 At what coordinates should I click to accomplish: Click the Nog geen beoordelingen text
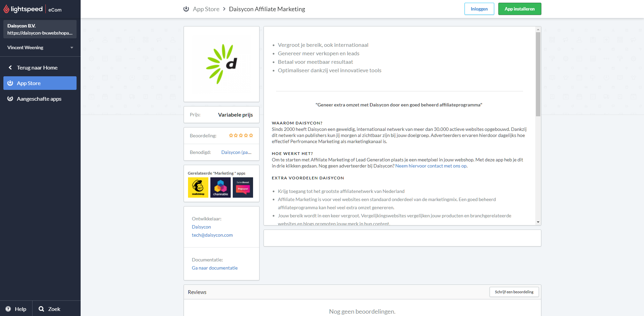(x=362, y=311)
